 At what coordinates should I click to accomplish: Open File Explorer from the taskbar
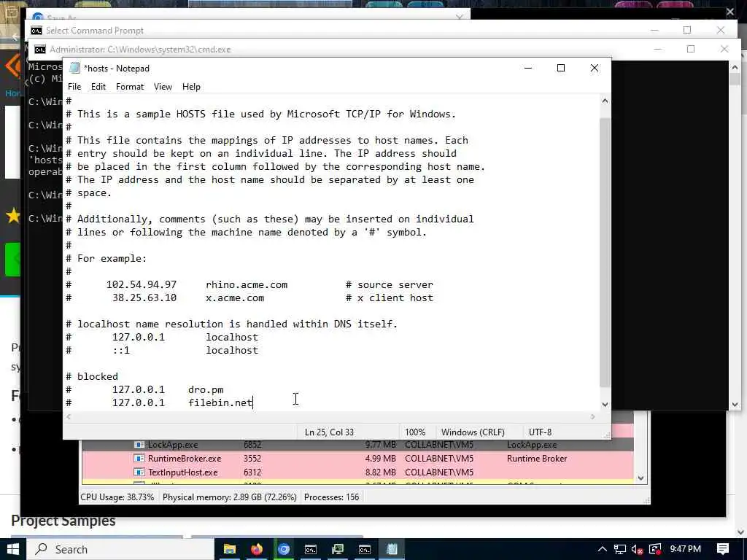pyautogui.click(x=230, y=549)
